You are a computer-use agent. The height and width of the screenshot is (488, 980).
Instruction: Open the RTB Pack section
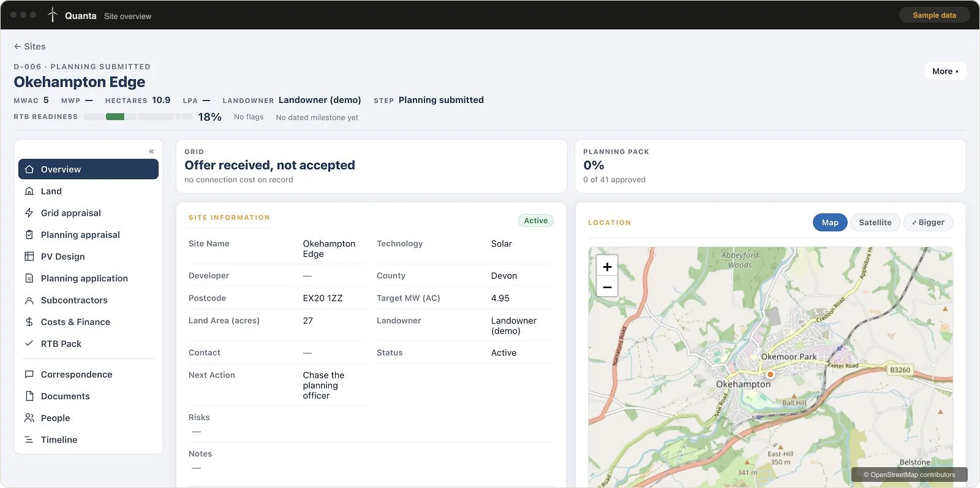pos(88,344)
